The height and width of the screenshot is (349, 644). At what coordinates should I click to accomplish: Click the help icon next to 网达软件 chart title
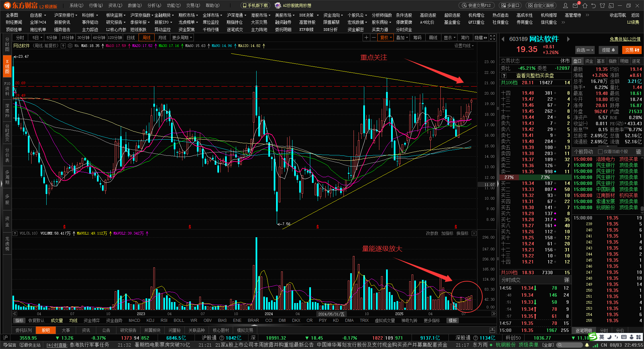pos(63,46)
